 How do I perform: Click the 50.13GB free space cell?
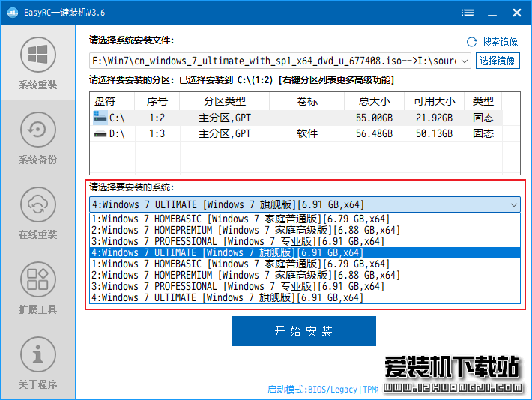(x=434, y=133)
